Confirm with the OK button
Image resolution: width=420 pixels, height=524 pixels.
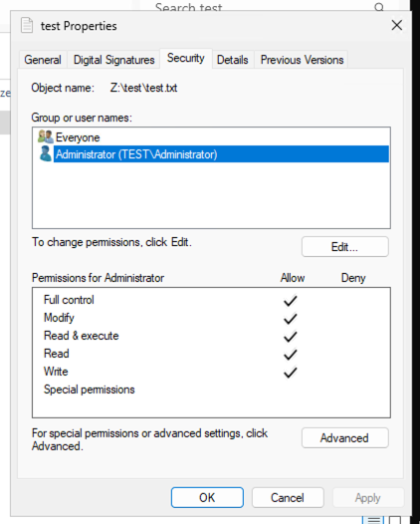(207, 497)
